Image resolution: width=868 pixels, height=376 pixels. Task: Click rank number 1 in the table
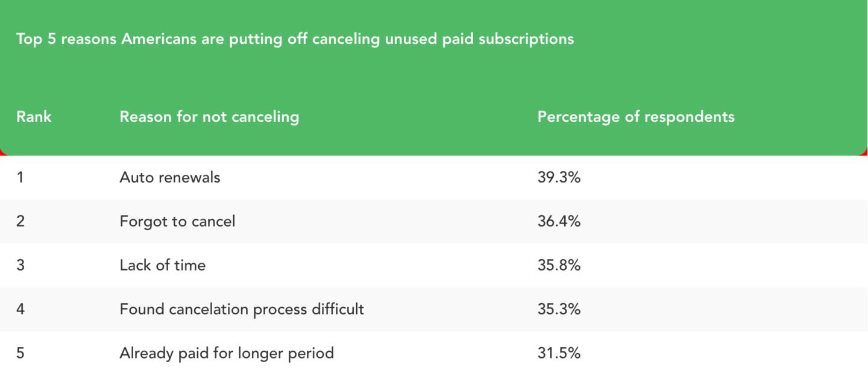[x=20, y=178]
